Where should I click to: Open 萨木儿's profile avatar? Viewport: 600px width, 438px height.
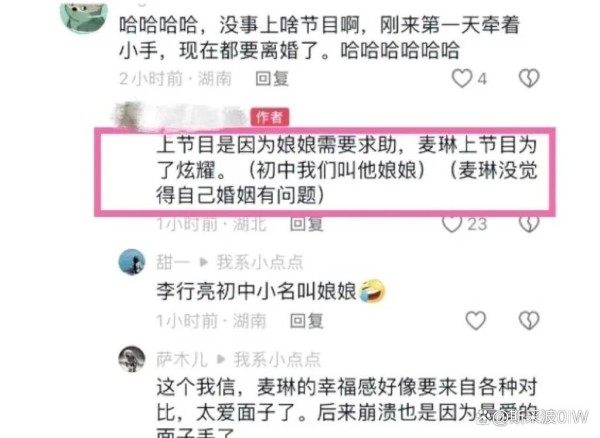pyautogui.click(x=132, y=359)
